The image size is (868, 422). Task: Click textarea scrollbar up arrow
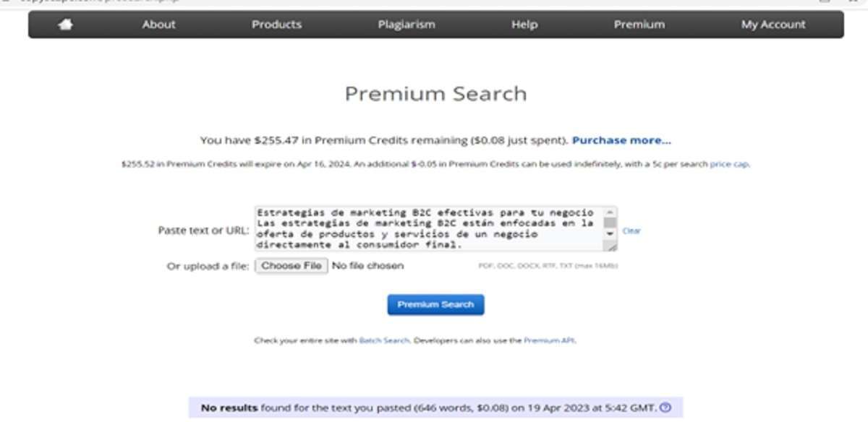click(610, 212)
